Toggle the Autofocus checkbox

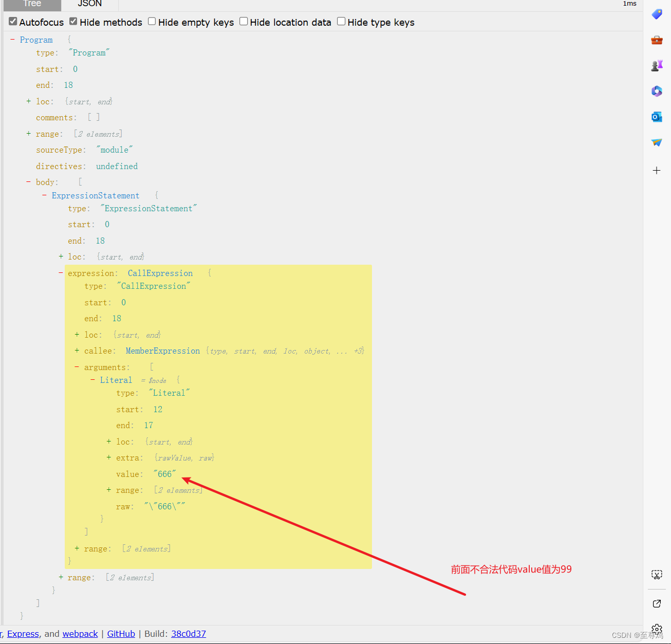(13, 22)
